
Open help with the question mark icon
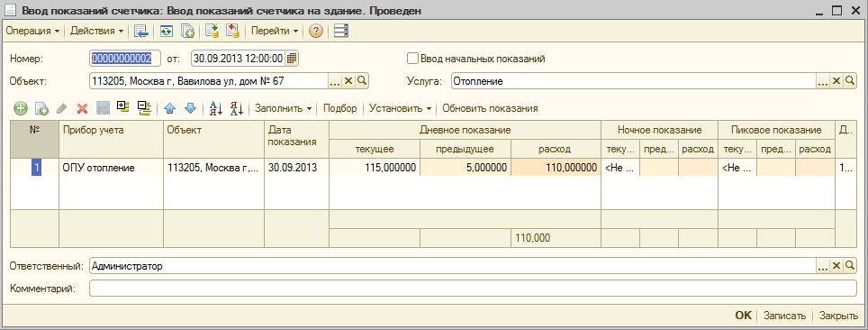pyautogui.click(x=315, y=31)
